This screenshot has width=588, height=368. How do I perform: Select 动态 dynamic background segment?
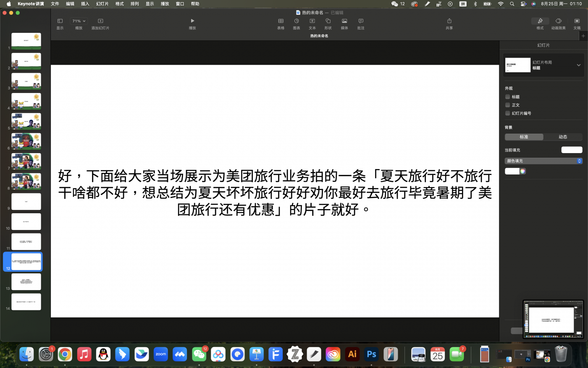point(563,137)
